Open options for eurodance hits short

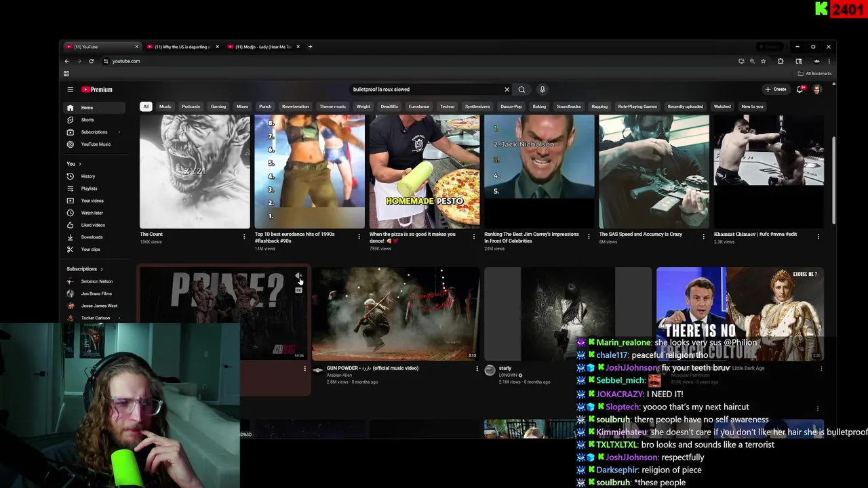point(359,237)
